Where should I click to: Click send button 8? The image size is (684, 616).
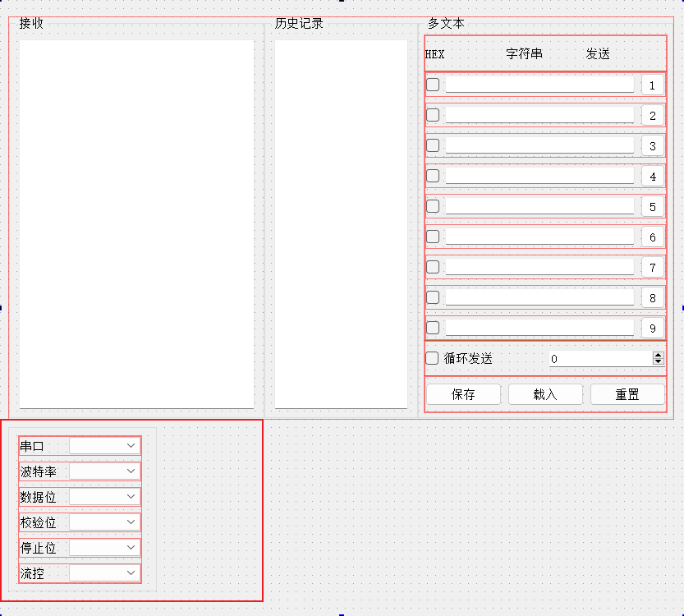pos(653,297)
